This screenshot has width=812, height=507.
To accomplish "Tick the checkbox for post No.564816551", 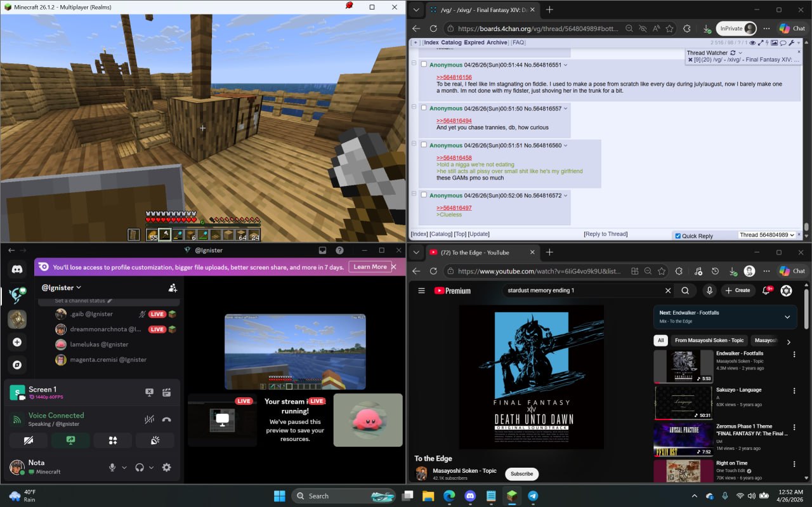I will pyautogui.click(x=424, y=65).
